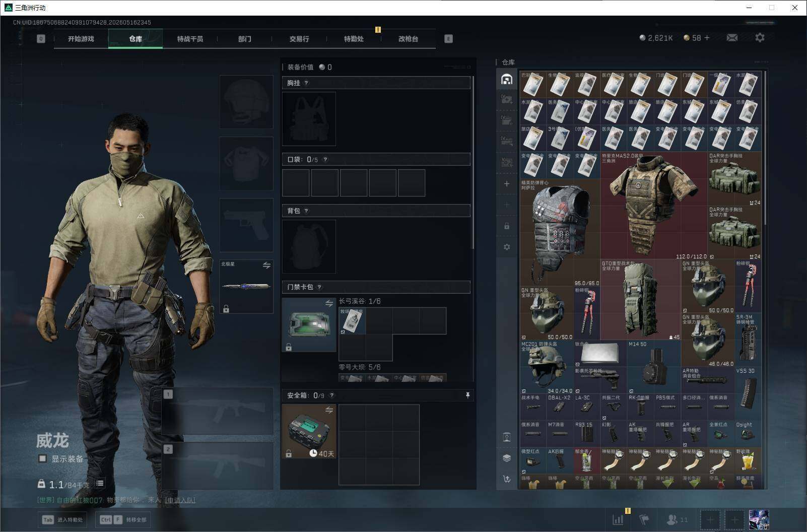Click the Tab 进入特勤处 button
807x532 pixels.
(x=62, y=519)
